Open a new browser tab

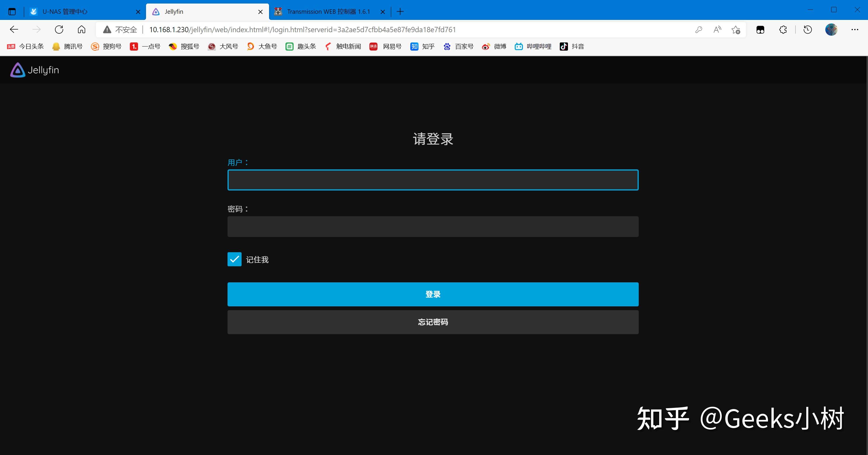(x=400, y=11)
